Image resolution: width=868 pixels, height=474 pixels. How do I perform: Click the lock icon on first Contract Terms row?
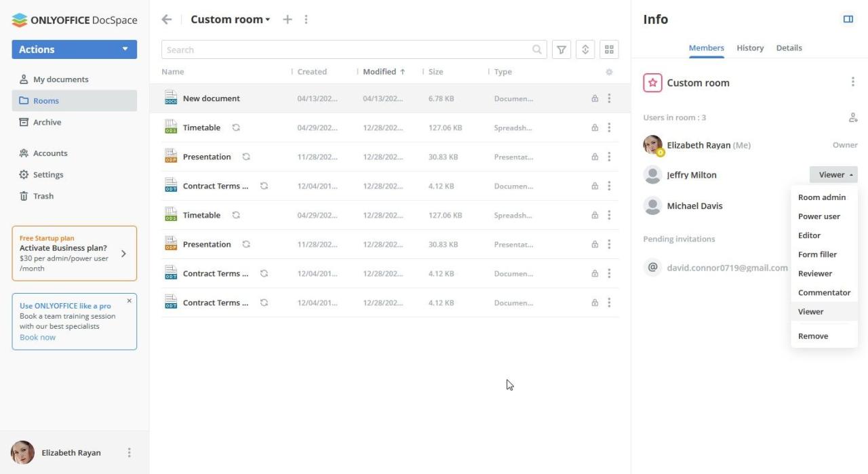595,186
